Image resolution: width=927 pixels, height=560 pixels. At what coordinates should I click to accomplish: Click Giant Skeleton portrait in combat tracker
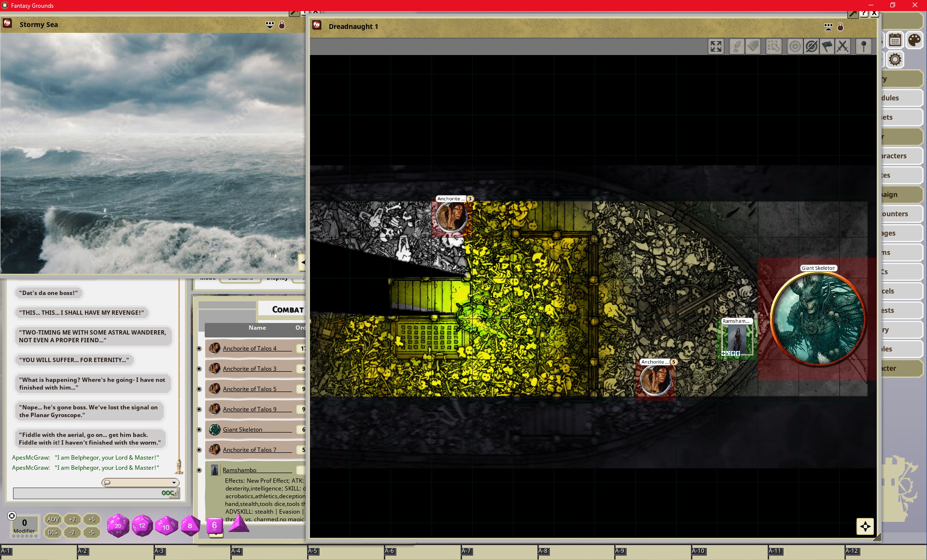(x=215, y=429)
